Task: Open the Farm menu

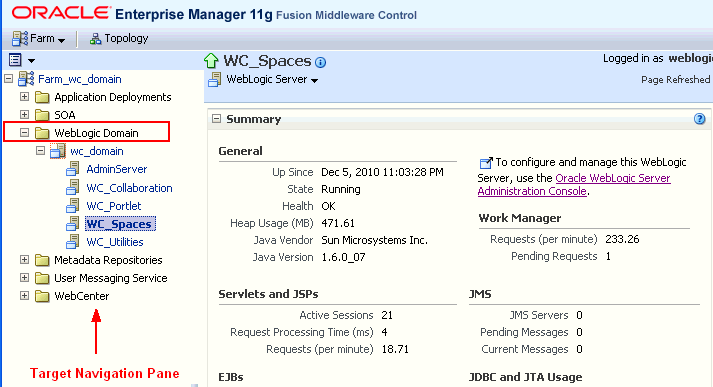Action: [39, 39]
